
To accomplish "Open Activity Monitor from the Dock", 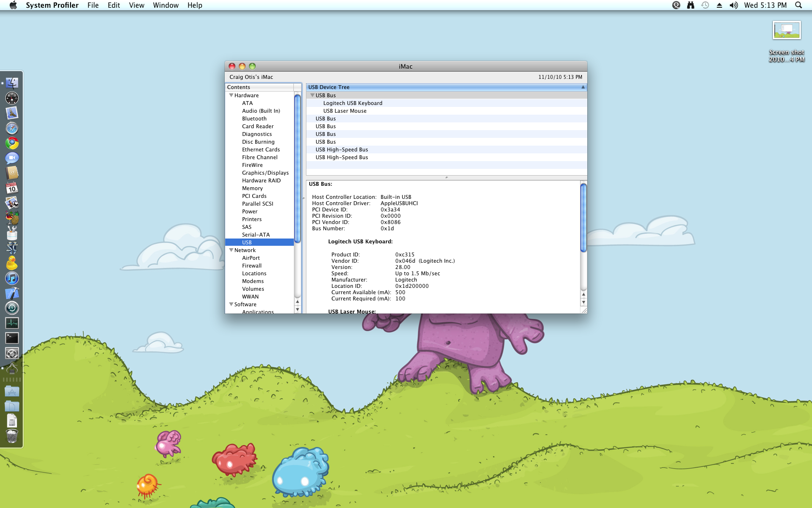I will tap(12, 323).
